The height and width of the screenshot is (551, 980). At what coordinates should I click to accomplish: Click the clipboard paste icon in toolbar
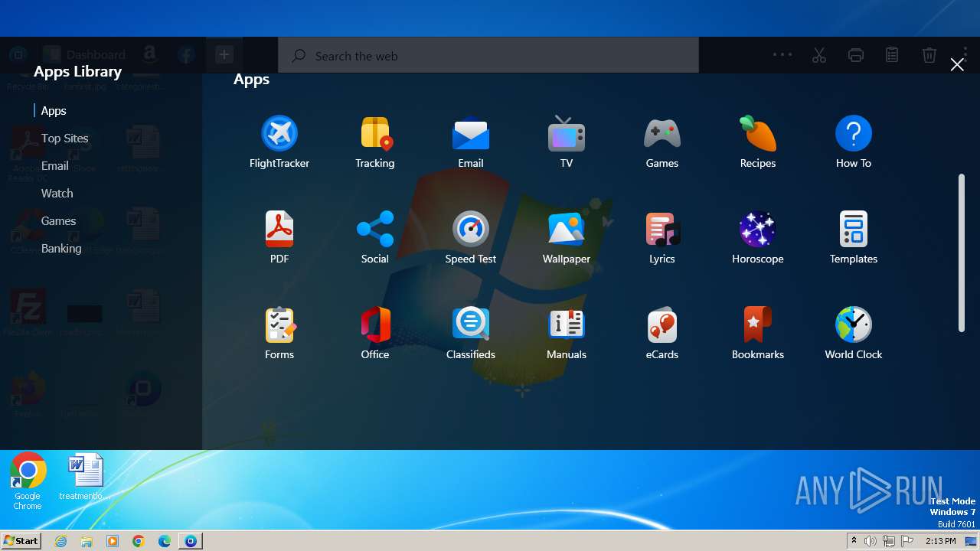(892, 55)
